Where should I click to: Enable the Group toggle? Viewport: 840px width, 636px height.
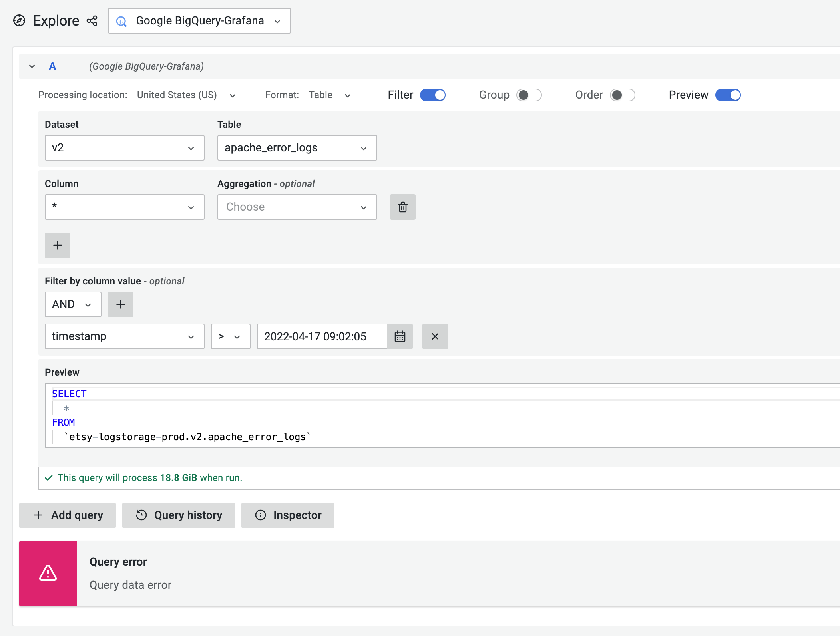[x=529, y=95]
